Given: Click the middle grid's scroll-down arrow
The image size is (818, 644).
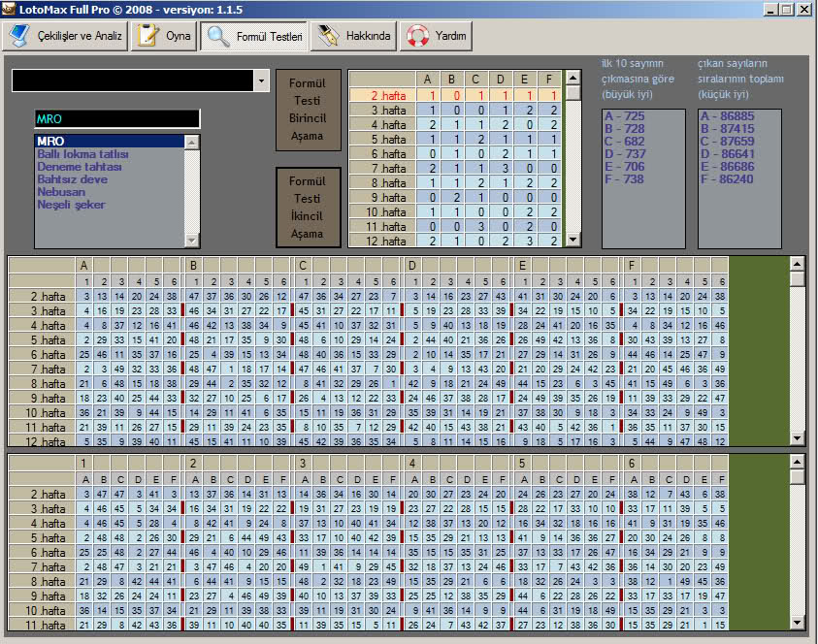Looking at the screenshot, I should (797, 438).
